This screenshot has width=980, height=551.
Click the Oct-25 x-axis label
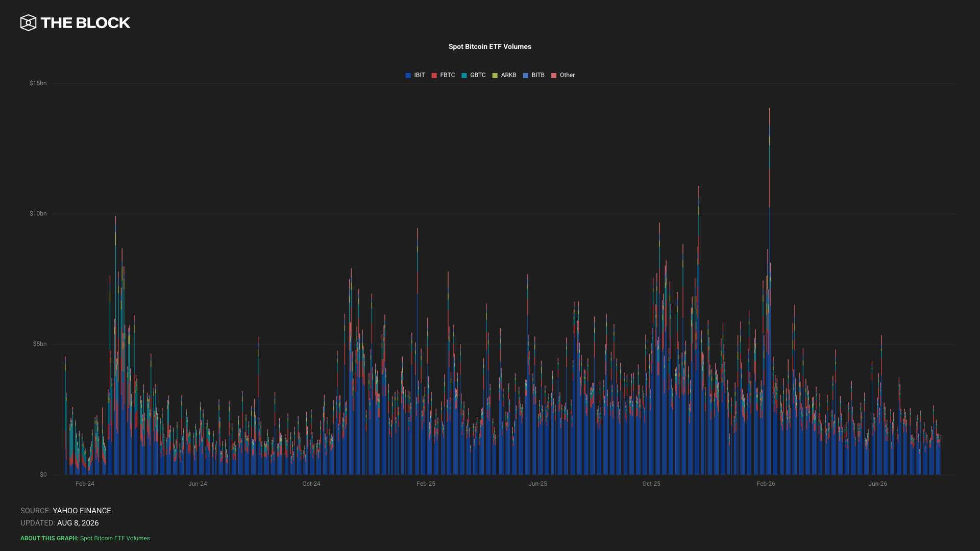tap(651, 484)
